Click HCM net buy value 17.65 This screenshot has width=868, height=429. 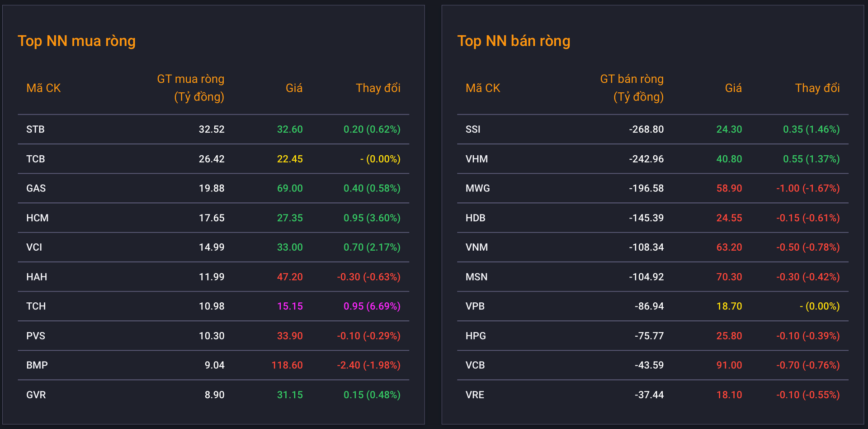(x=212, y=218)
